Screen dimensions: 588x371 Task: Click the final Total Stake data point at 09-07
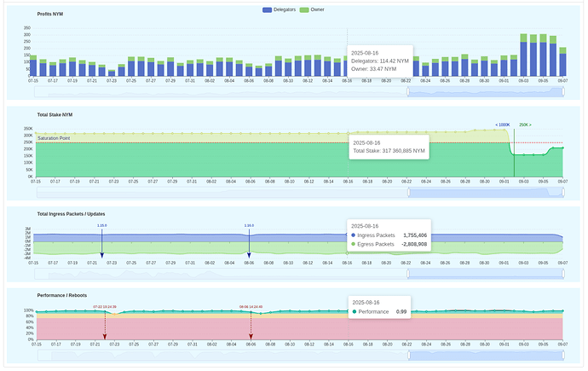tap(562, 148)
